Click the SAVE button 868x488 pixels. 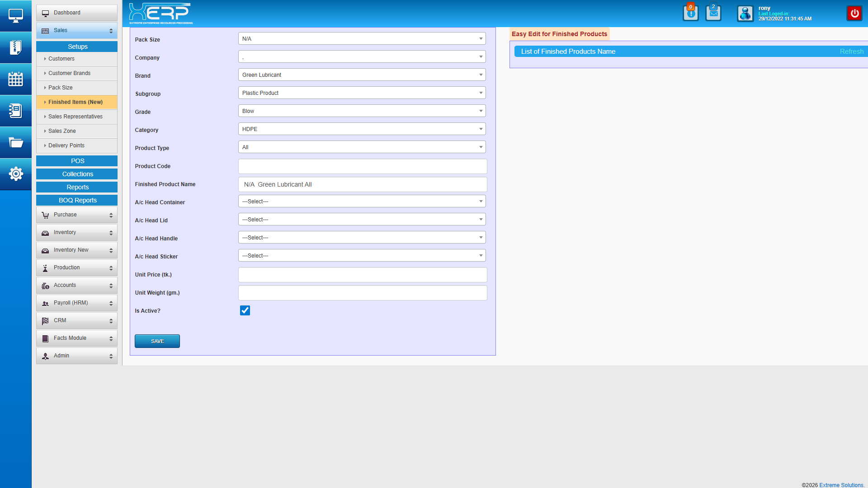(x=157, y=341)
